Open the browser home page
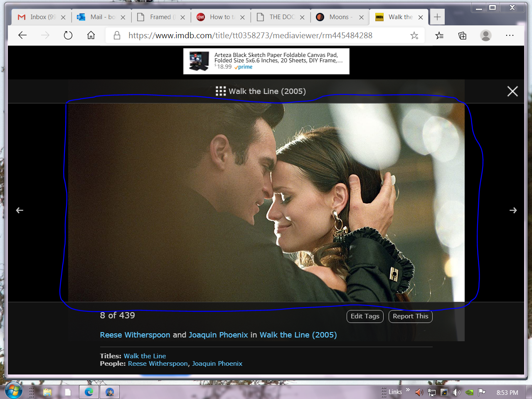532x399 pixels. pyautogui.click(x=91, y=35)
